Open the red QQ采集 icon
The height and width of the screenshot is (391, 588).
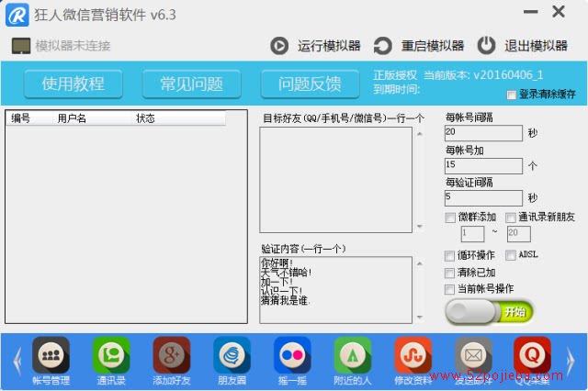coord(532,354)
